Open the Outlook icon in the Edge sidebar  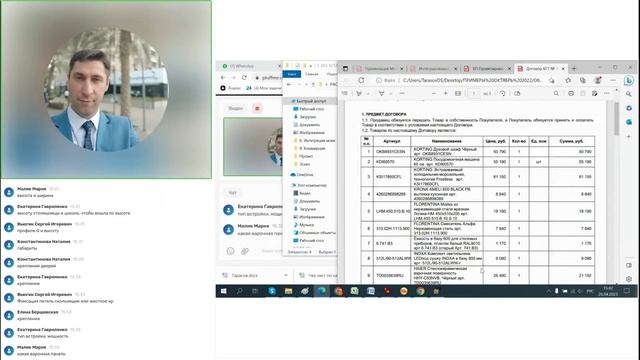pyautogui.click(x=629, y=122)
